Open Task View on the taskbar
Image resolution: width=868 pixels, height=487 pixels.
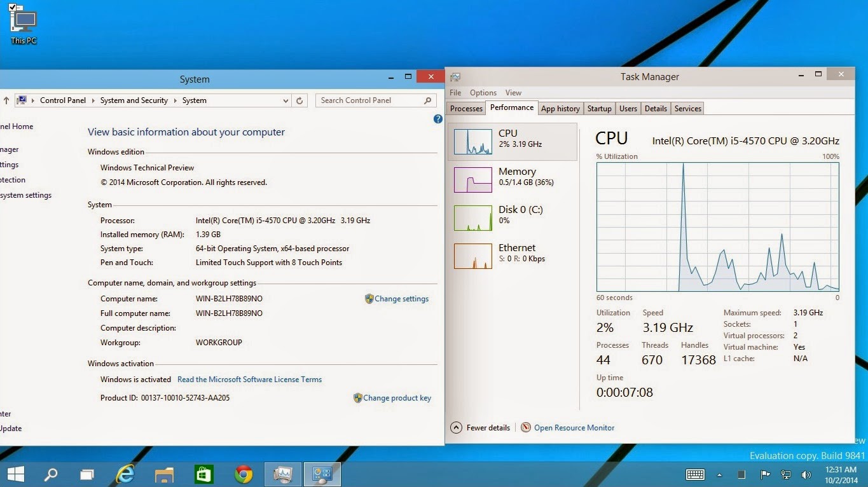click(x=87, y=474)
